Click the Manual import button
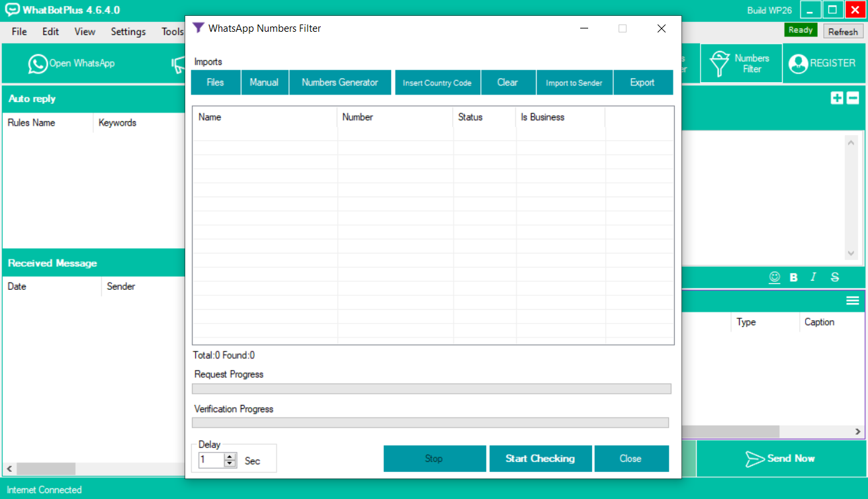868x499 pixels. [264, 83]
